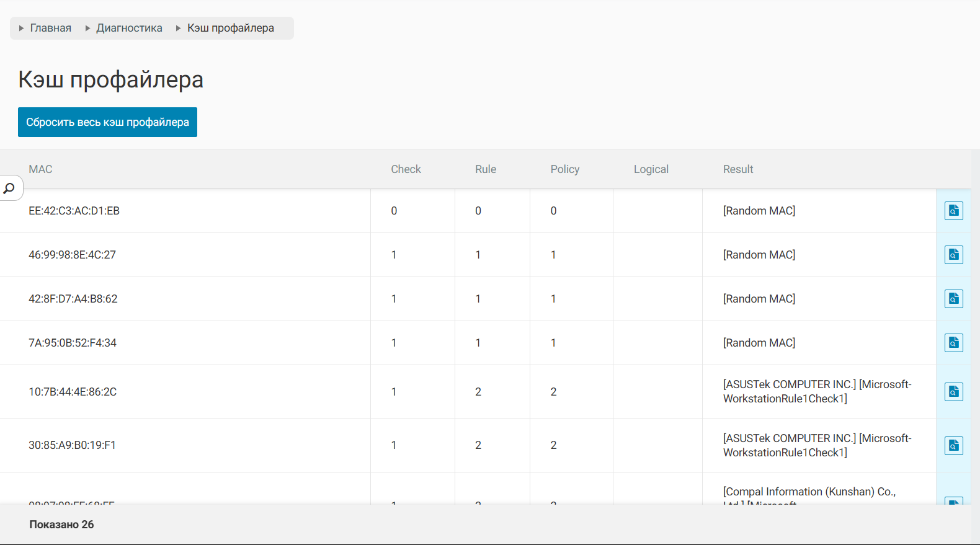Go to Диагностика breadcrumb
The image size is (980, 545).
(x=129, y=28)
